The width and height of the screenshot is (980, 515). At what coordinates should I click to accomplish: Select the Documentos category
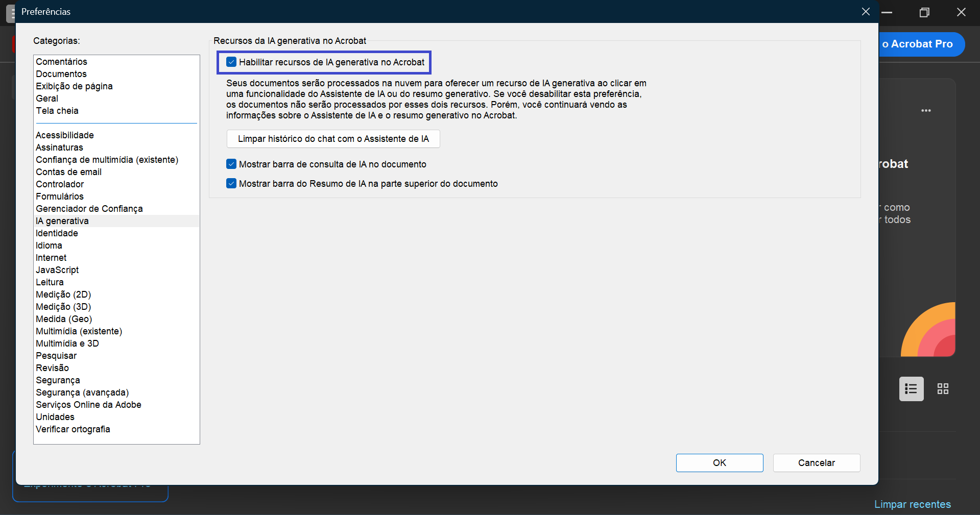[x=116, y=74]
